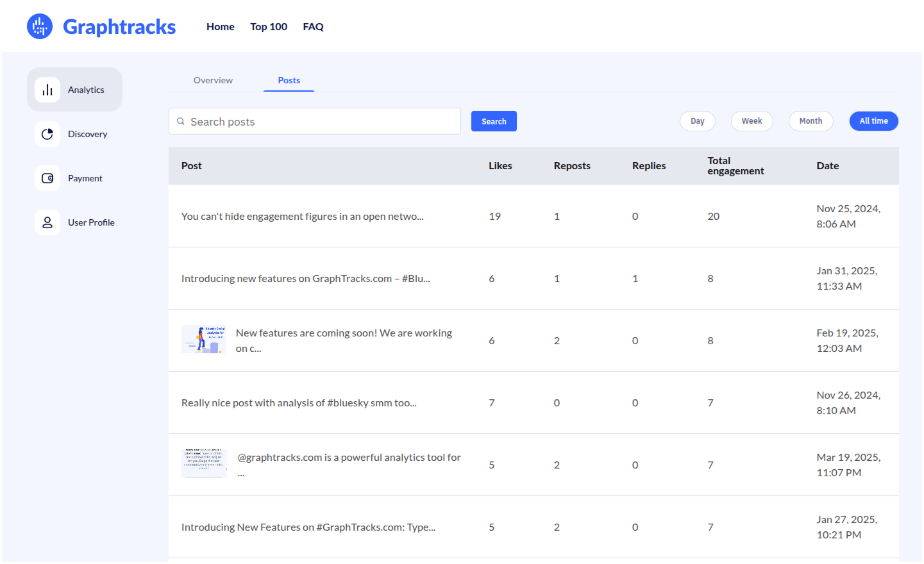Screen dimensions: 924x564
Task: Open thumbnail of '@graphtracks.com is a powerful' post
Action: coord(204,463)
